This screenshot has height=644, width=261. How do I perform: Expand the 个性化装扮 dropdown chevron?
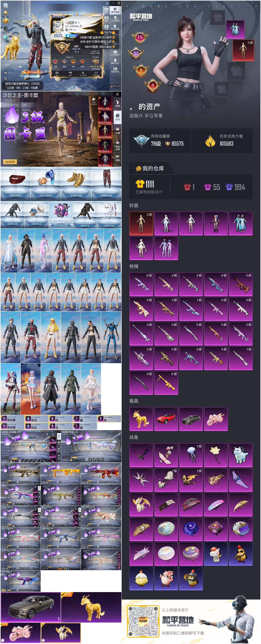pos(64,16)
